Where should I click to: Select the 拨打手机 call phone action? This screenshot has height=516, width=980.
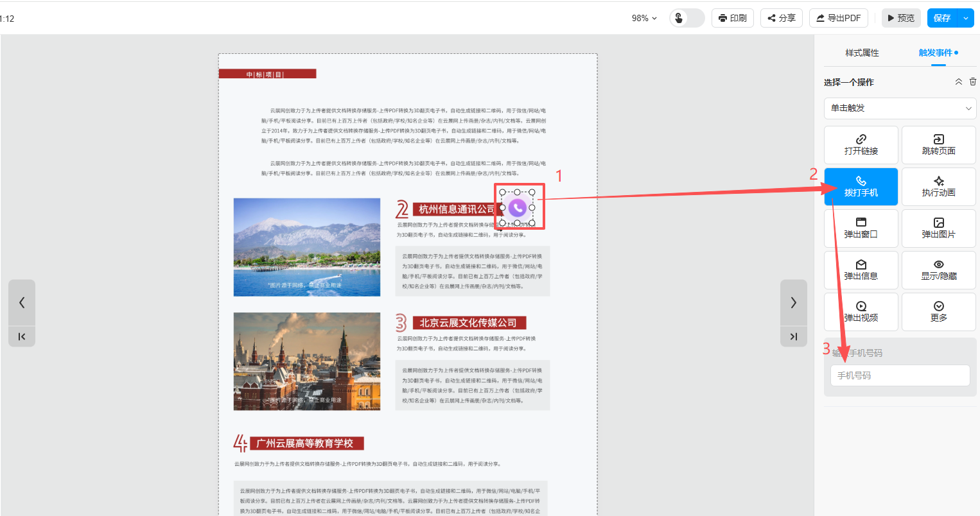click(861, 187)
